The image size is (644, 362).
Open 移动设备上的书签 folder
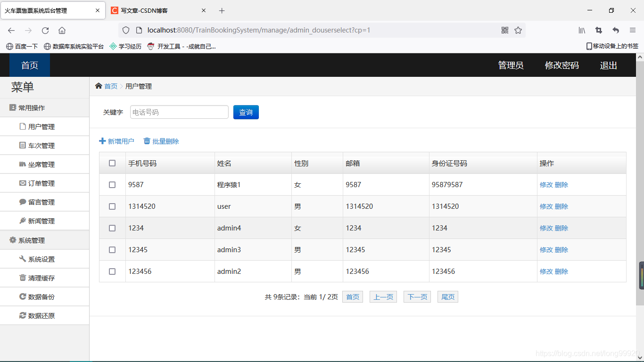(x=612, y=46)
